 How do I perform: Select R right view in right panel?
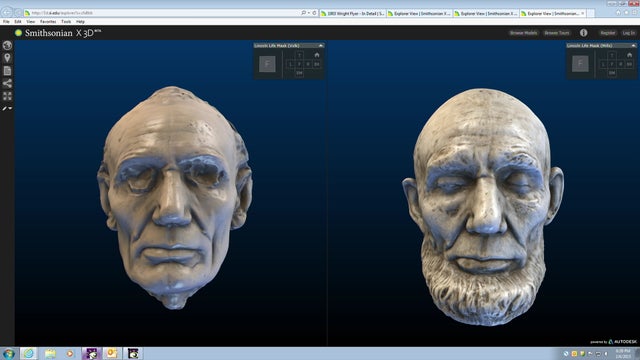pos(621,64)
